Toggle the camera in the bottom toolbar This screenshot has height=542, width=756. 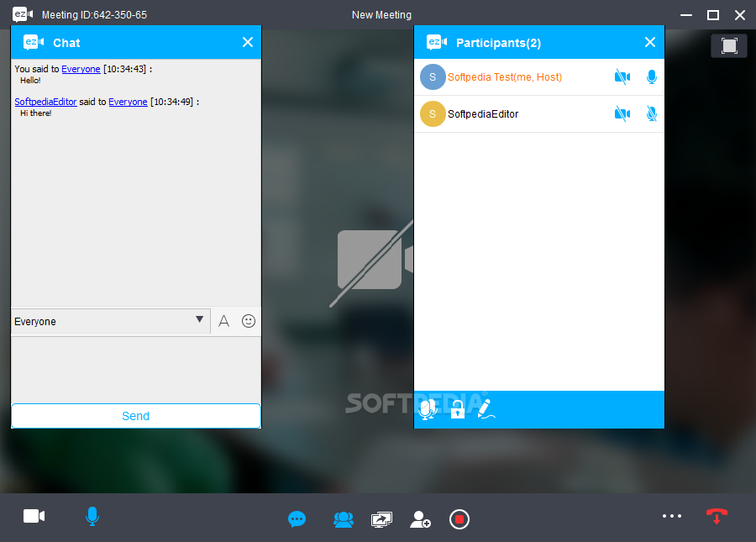coord(34,517)
